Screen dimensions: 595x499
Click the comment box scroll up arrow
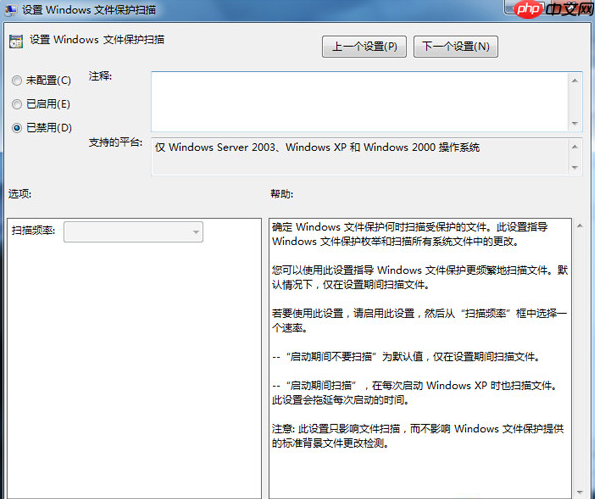pyautogui.click(x=575, y=80)
